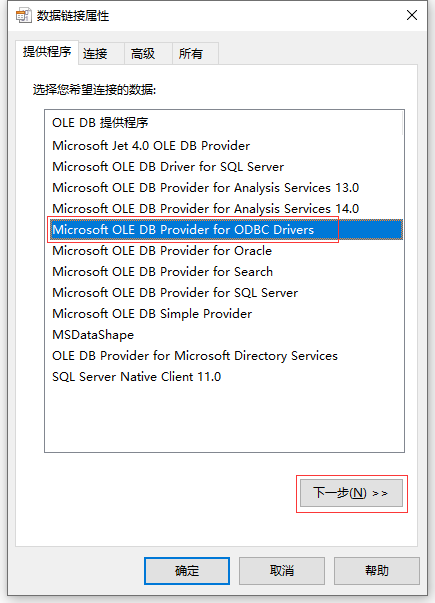Confirm with the 确定 button
The image size is (435, 603).
click(x=187, y=571)
